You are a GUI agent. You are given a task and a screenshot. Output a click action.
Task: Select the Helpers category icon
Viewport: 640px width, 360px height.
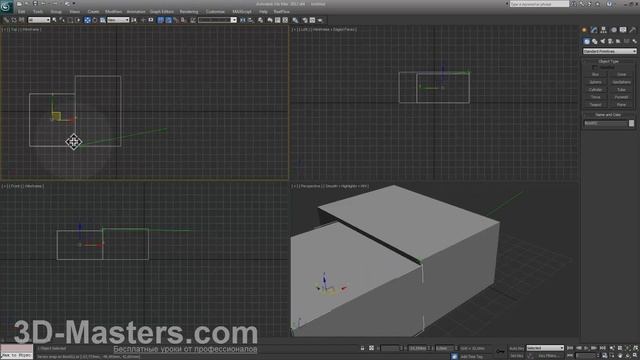(x=618, y=41)
